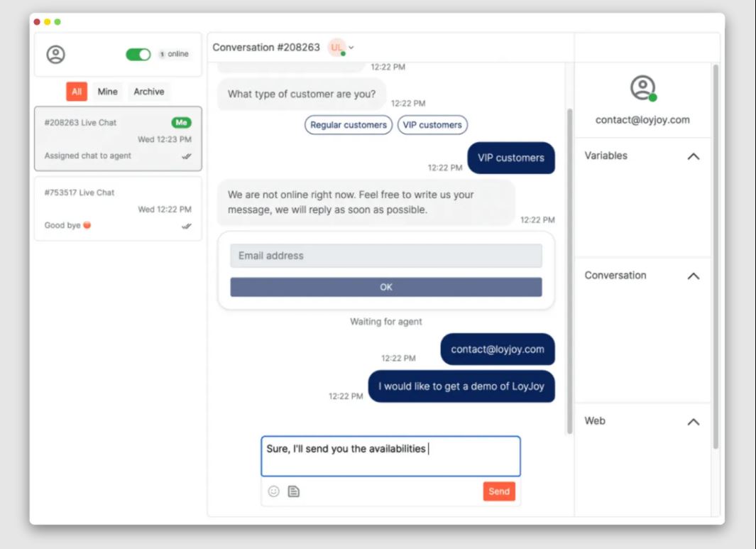Click the contact profile avatar icon
Viewport: 756px width, 549px height.
click(x=642, y=88)
